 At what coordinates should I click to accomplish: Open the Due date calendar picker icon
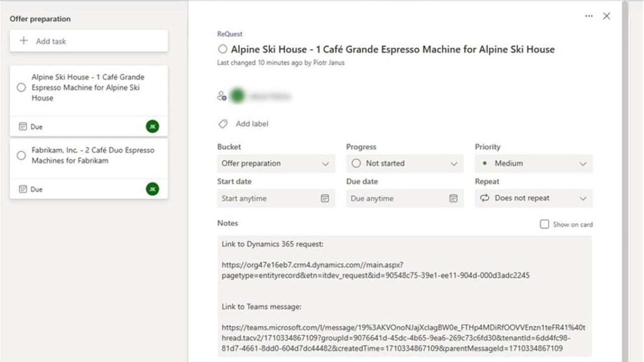pyautogui.click(x=453, y=198)
